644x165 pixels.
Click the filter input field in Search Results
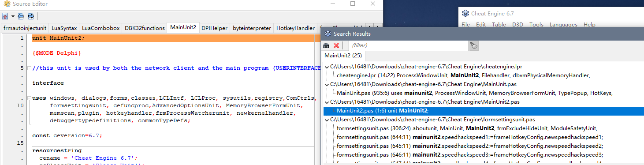tap(409, 45)
